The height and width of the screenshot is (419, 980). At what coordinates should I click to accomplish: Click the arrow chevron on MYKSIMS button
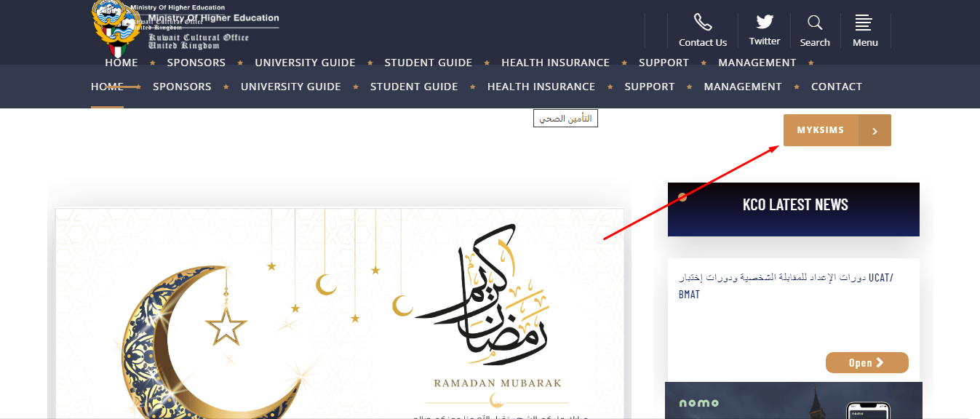(875, 131)
